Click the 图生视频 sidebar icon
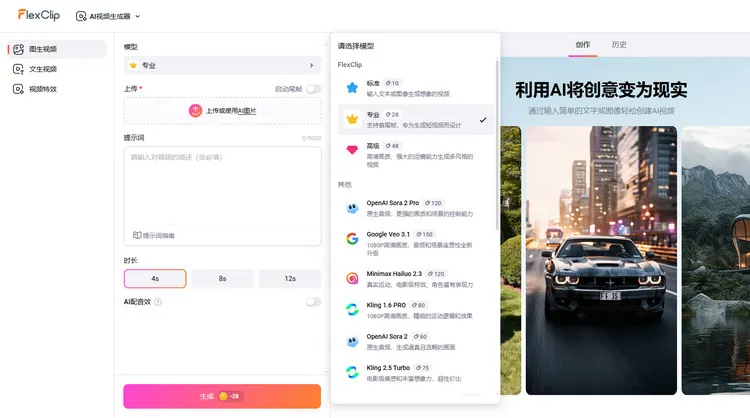Image resolution: width=750 pixels, height=418 pixels. click(x=18, y=49)
